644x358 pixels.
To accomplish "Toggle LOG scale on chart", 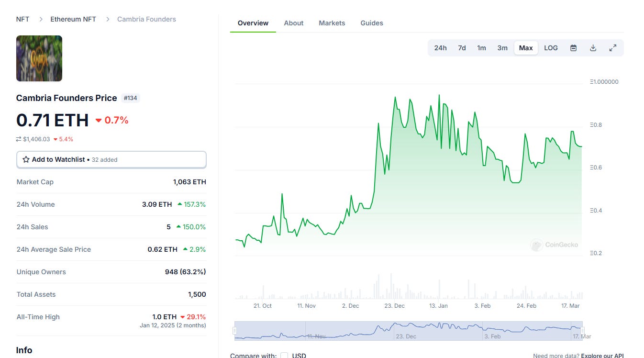I will click(551, 48).
